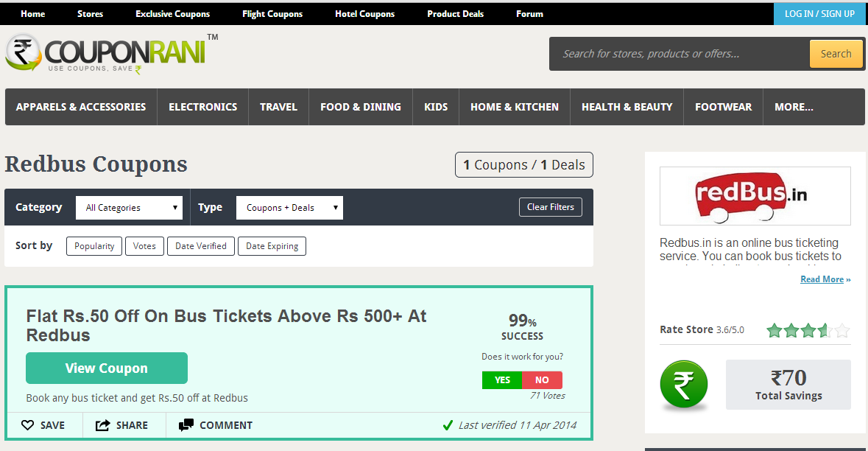Vote NO that coupon doesn't work

[542, 380]
